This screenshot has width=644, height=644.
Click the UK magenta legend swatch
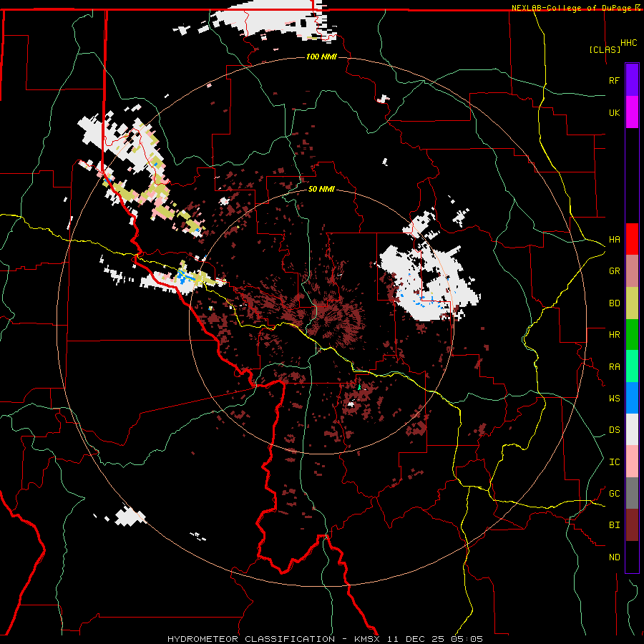(632, 112)
